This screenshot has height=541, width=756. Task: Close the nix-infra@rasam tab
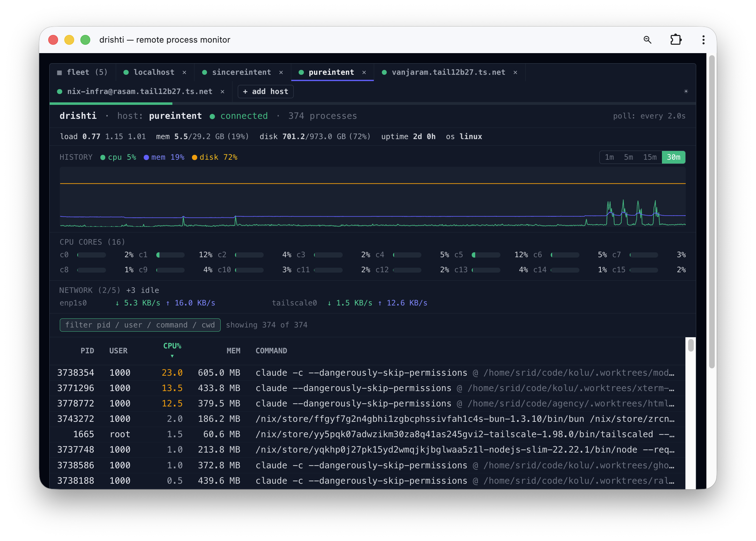222,92
